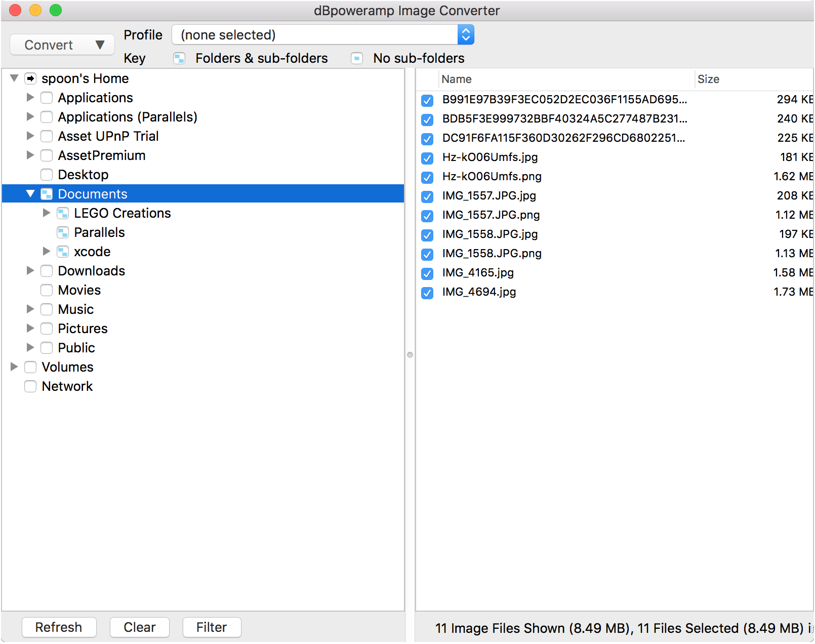Expand the Applications (Parallels) folder
The height and width of the screenshot is (644, 815).
point(30,116)
